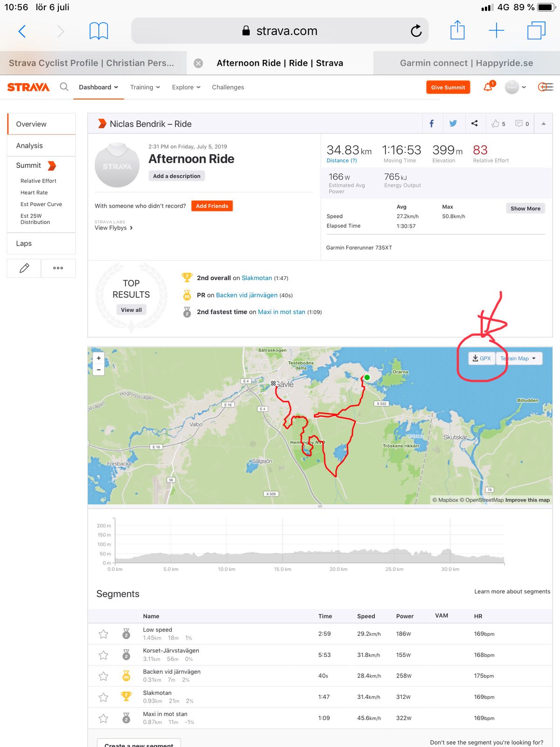Open Est Power Curve sidebar item
Viewport: 560px width, 747px height.
coord(41,204)
